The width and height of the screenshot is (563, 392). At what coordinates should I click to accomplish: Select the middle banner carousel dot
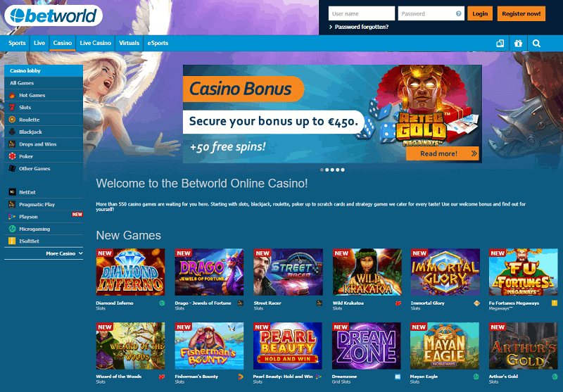coord(332,170)
